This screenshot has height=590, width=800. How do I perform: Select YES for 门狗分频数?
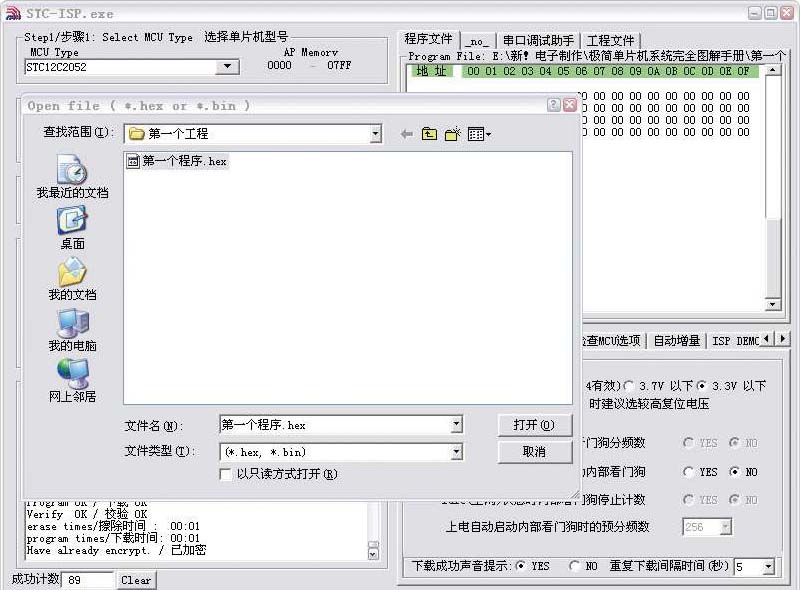point(688,442)
